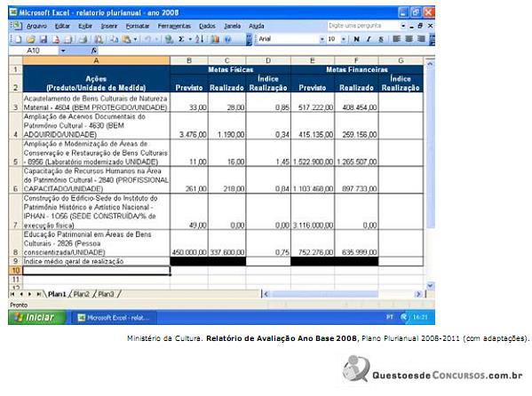
Task: Select the cell showing 3.116.000,00
Action: 313,211
